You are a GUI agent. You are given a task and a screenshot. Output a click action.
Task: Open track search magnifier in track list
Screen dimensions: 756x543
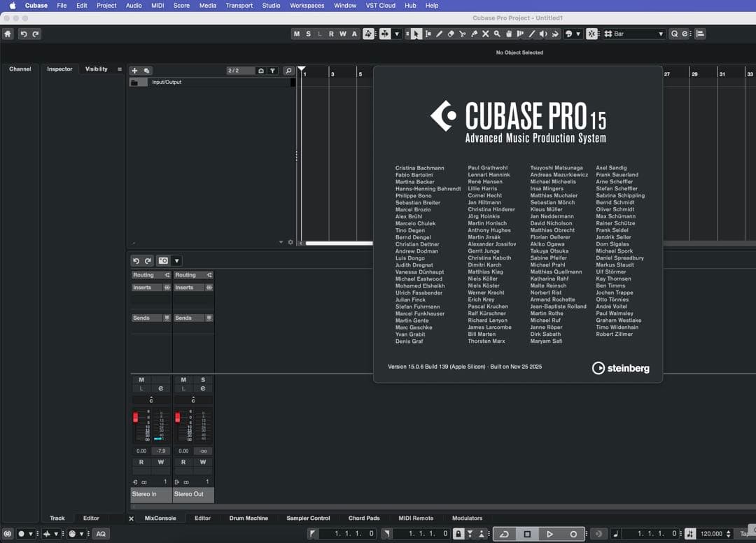[x=288, y=71]
